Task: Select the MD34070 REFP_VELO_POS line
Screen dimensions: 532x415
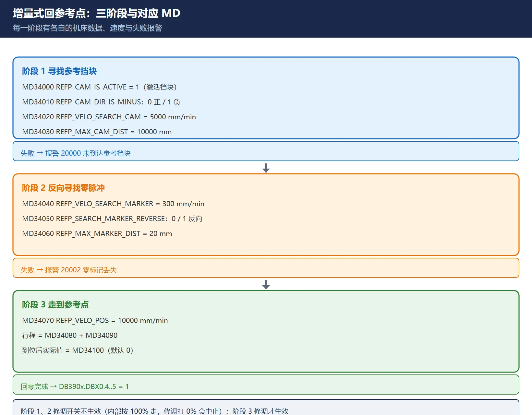Action: [95, 321]
